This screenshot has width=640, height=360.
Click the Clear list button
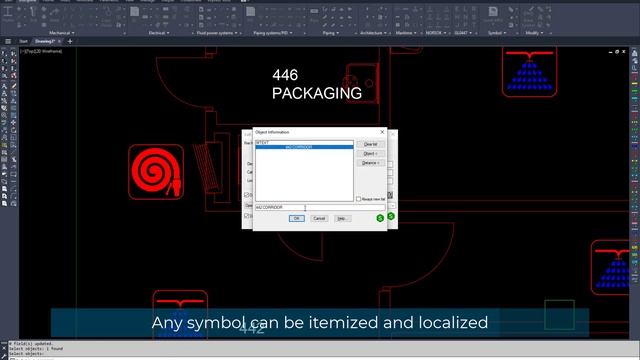pos(370,144)
